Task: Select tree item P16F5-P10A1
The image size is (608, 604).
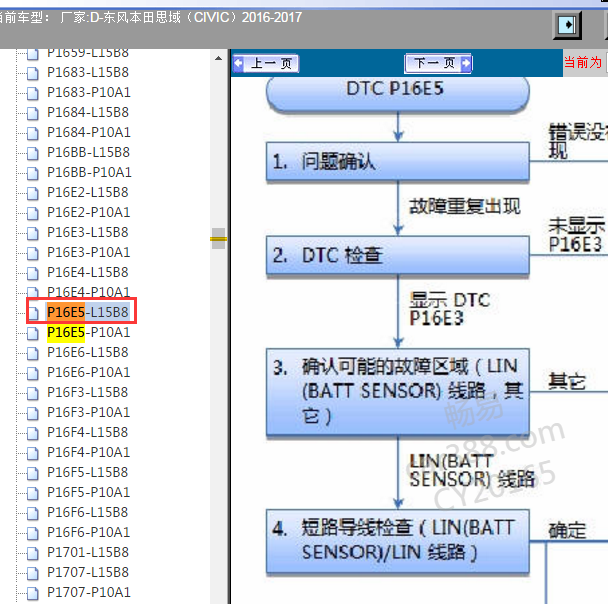Action: 89,492
